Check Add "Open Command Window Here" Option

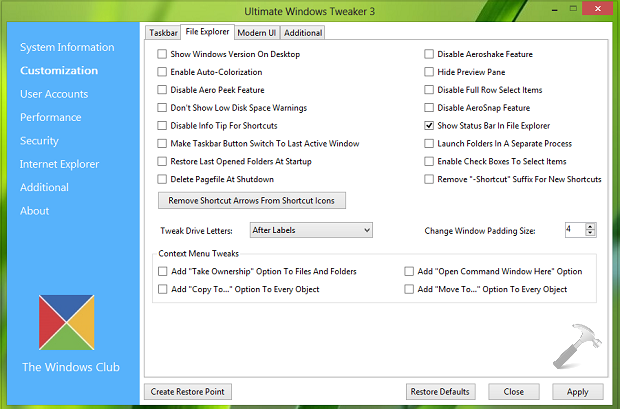click(409, 271)
